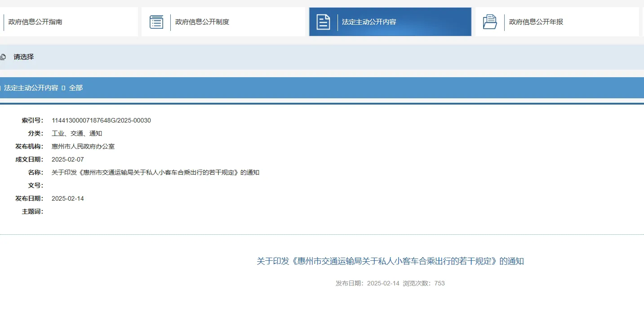Click the 主题词 label
Image resolution: width=644 pixels, height=320 pixels.
click(32, 211)
